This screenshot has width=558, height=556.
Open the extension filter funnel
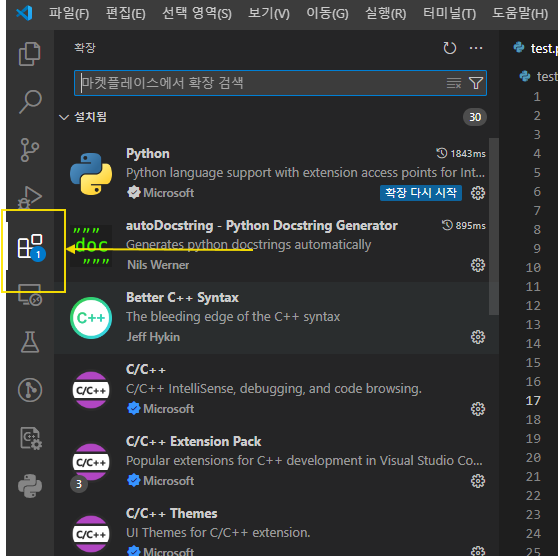coord(476,83)
